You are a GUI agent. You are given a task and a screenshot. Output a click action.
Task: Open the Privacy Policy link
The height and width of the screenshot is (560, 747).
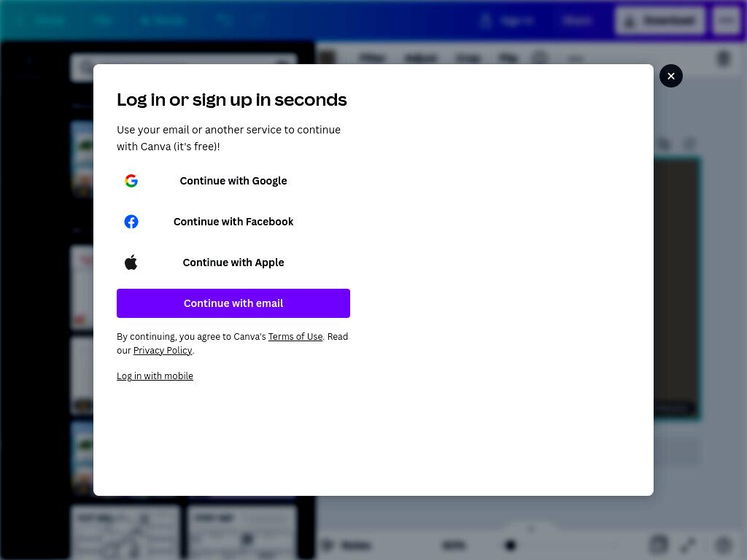pyautogui.click(x=163, y=351)
